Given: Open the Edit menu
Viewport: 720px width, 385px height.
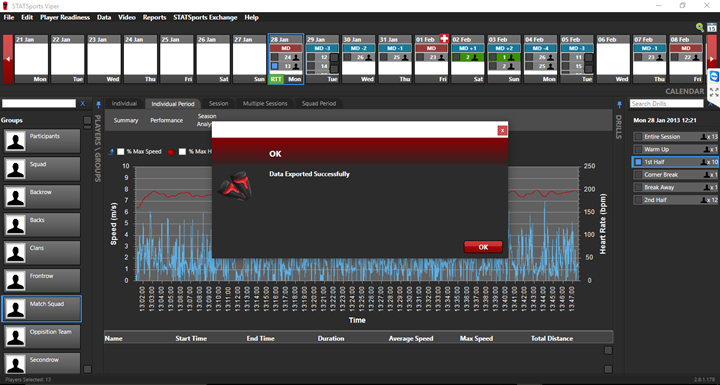Looking at the screenshot, I should 27,17.
